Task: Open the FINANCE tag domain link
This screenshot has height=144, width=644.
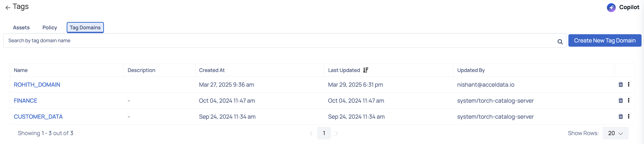Action: point(25,101)
